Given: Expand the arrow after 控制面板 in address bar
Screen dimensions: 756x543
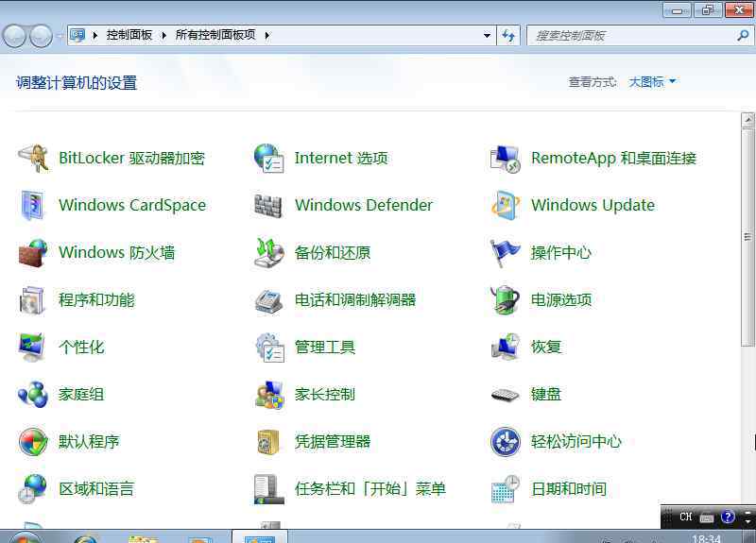Looking at the screenshot, I should [163, 35].
